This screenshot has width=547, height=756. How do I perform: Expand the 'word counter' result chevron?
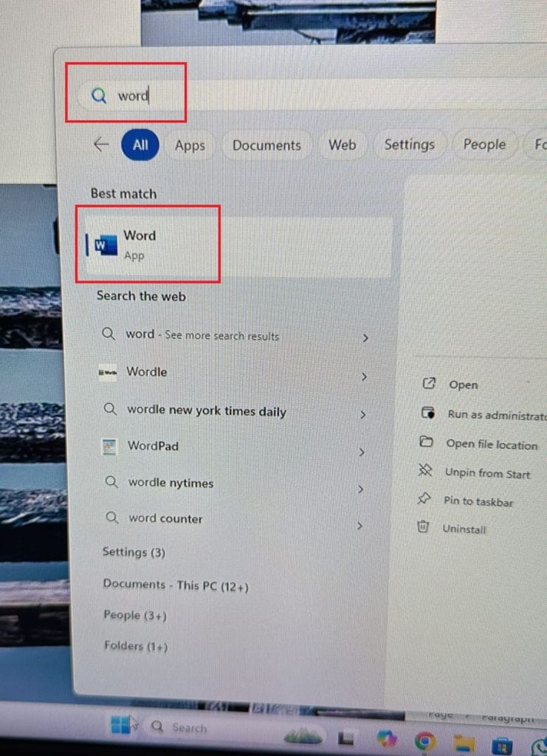click(359, 526)
